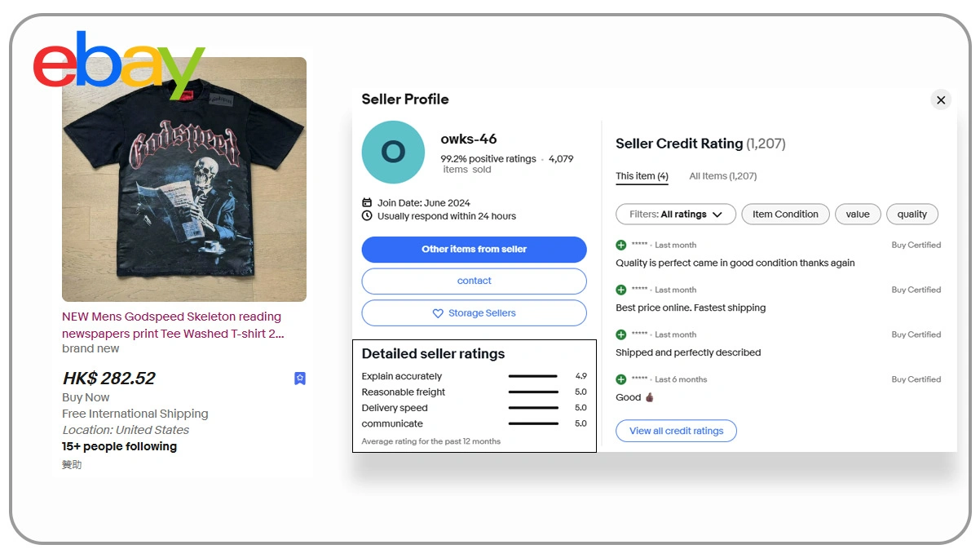980x558 pixels.
Task: Click the seller avatar circle
Action: pyautogui.click(x=393, y=153)
